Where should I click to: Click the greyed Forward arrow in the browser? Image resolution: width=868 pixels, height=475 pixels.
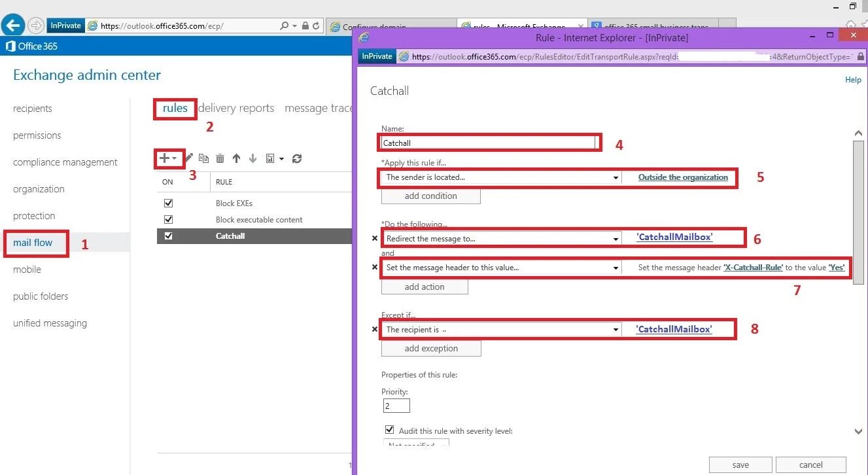35,26
